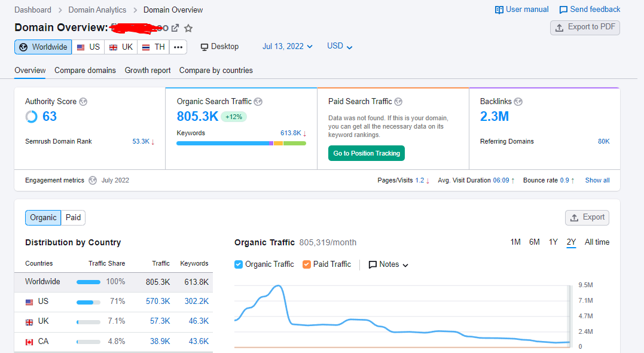Select the 1Y time range option

point(553,242)
